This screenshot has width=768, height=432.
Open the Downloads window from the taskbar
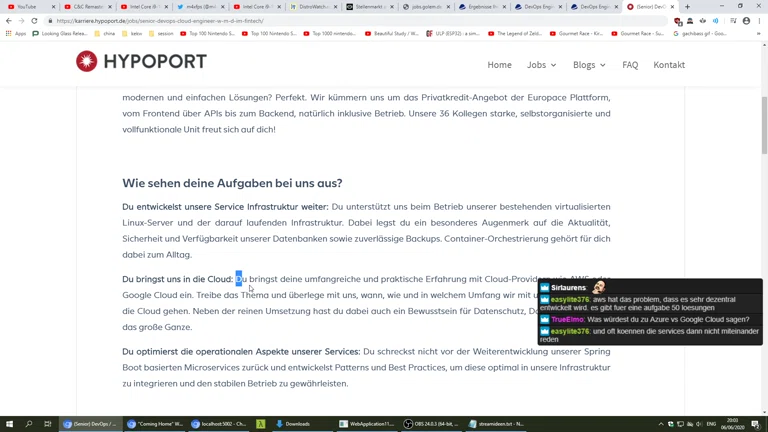[293, 424]
